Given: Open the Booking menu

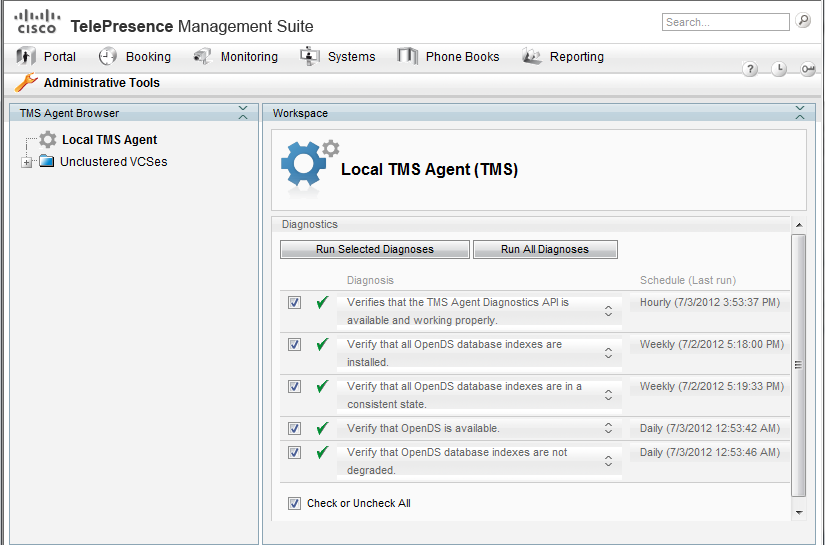Looking at the screenshot, I should [148, 56].
